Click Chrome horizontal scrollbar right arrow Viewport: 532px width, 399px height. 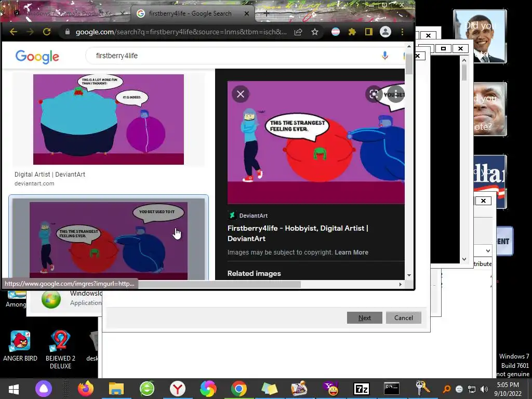401,284
